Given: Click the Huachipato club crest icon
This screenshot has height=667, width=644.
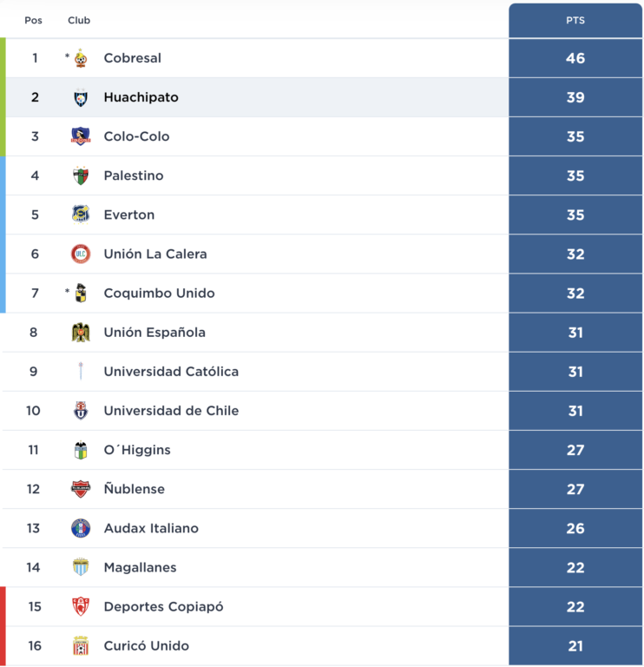Looking at the screenshot, I should click(x=81, y=98).
